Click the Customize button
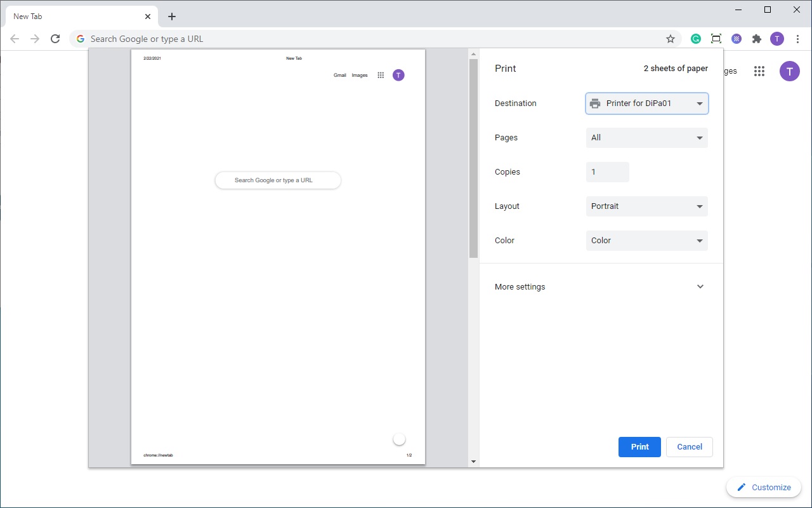 [x=763, y=487]
